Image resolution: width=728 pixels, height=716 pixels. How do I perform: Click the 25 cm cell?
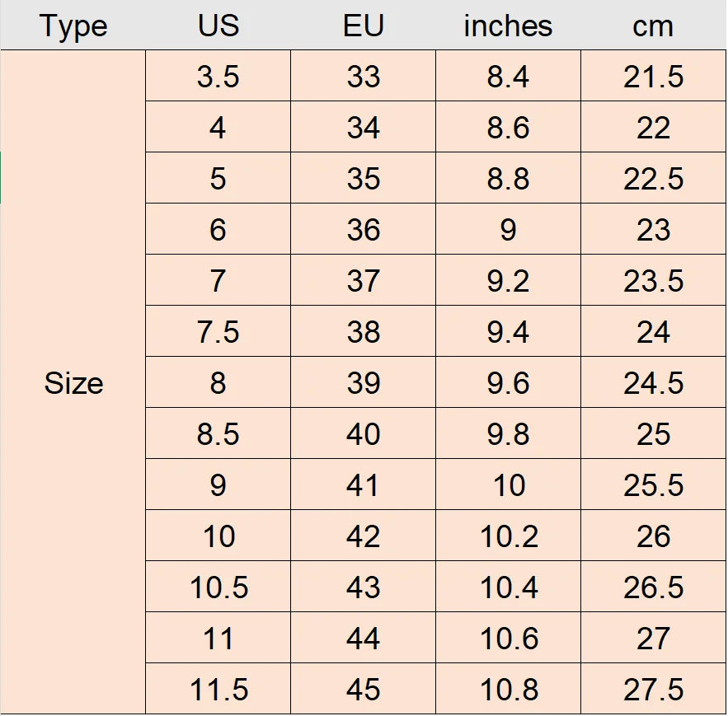coord(653,434)
